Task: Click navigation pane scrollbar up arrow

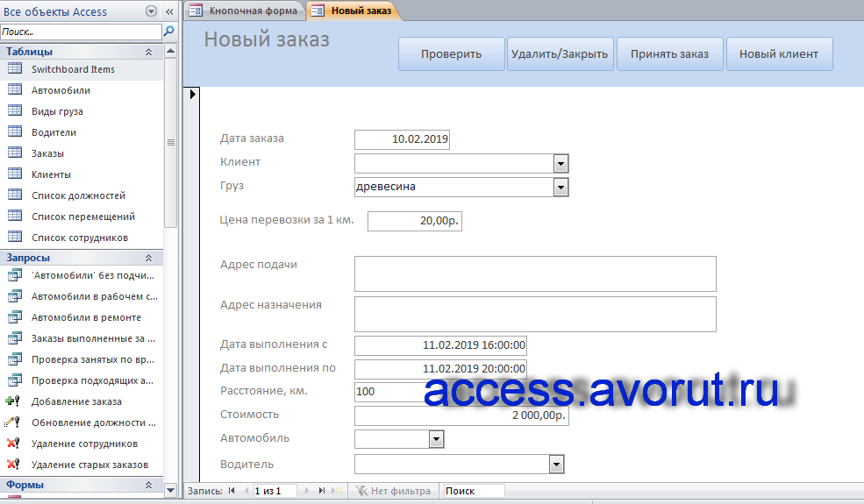Action: click(170, 51)
